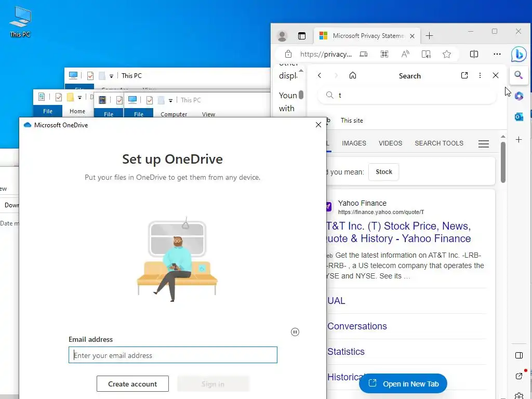The width and height of the screenshot is (532, 399).
Task: Toggle Edge split screen icon
Action: tap(474, 54)
